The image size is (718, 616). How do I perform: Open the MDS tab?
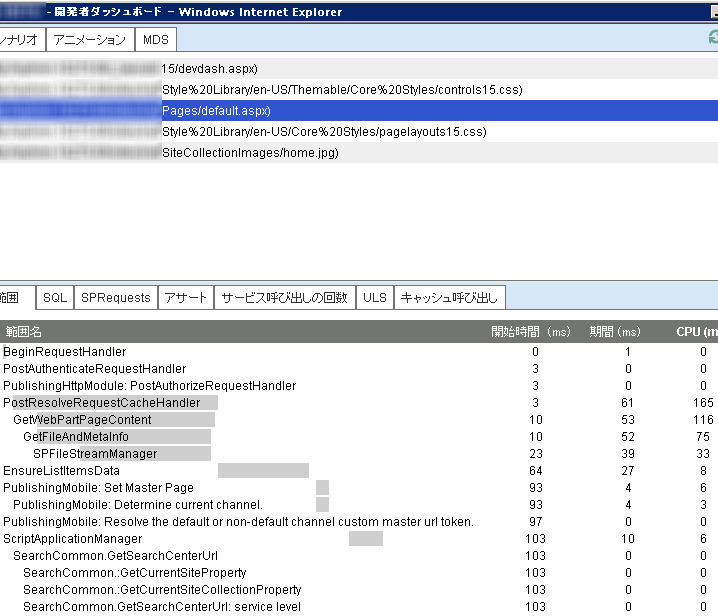pyautogui.click(x=156, y=40)
